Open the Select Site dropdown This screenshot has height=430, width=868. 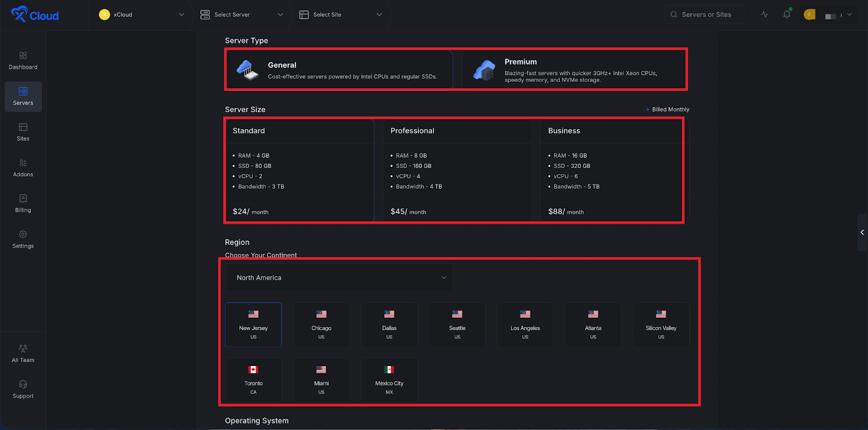pyautogui.click(x=341, y=15)
